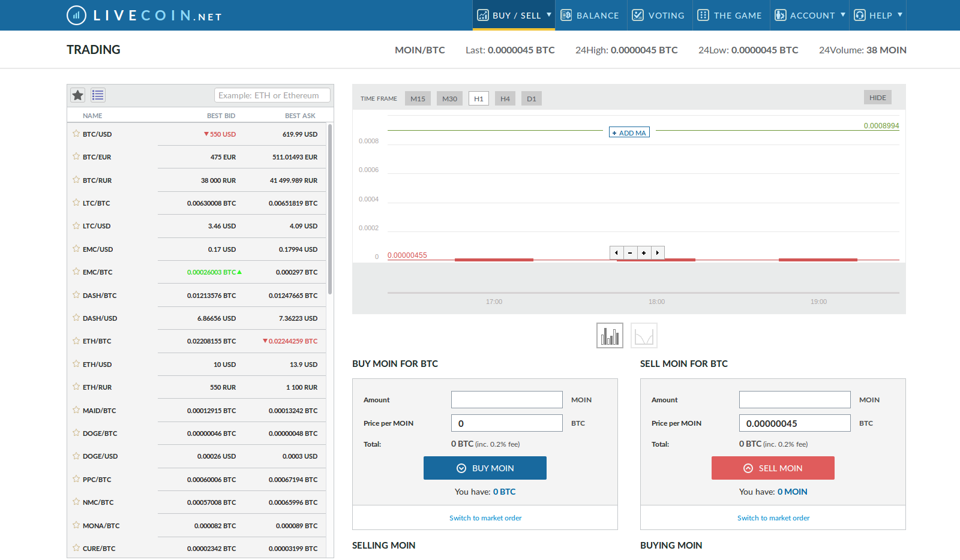Zoom out chart with minus control
Screen dimensions: 960x560
coord(630,253)
